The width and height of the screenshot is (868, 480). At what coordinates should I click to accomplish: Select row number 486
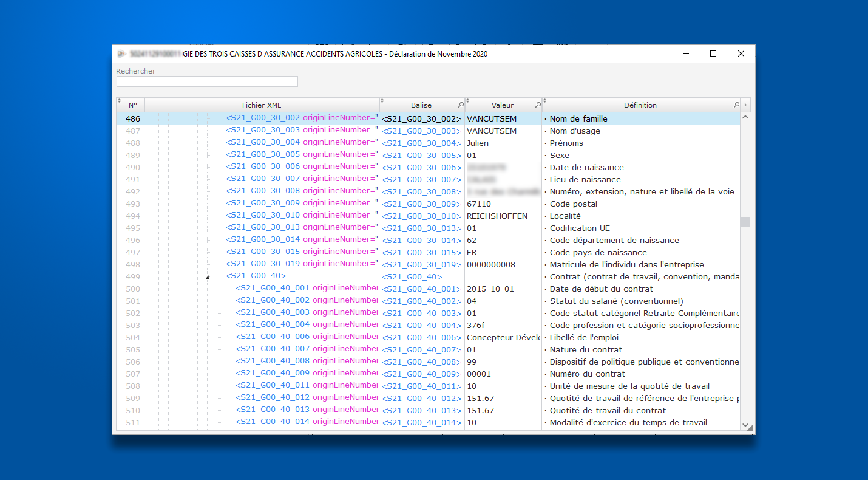click(132, 119)
